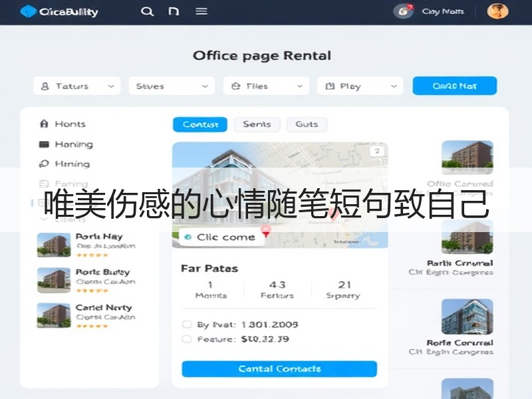Open notifications avatar with red badge
This screenshot has height=399, width=532.
click(403, 11)
